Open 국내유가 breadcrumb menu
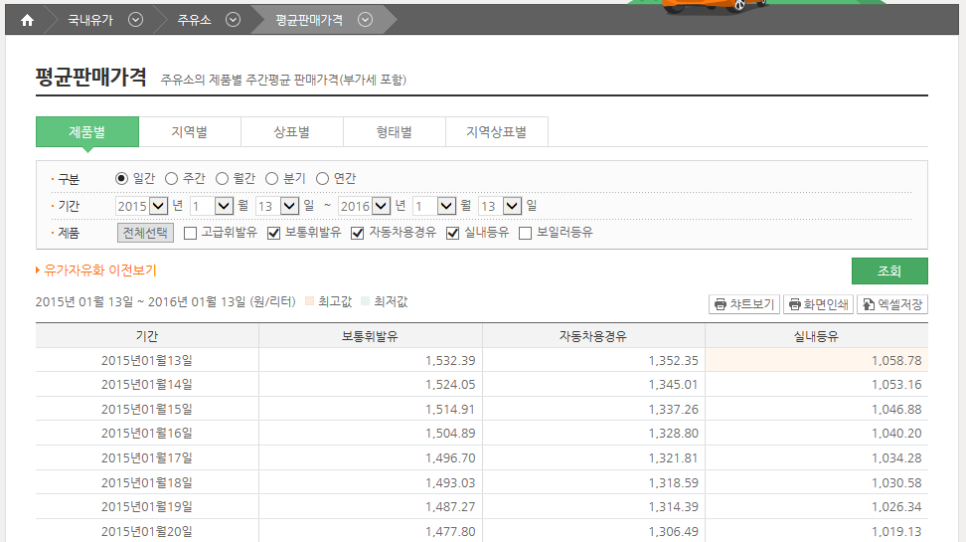This screenshot has height=542, width=966. coord(91,20)
